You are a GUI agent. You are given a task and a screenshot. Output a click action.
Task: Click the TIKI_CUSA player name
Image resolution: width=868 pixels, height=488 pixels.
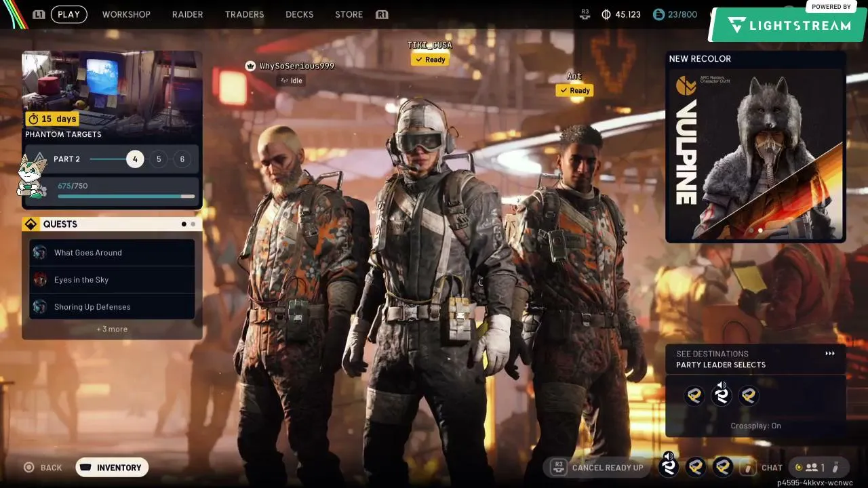point(430,45)
